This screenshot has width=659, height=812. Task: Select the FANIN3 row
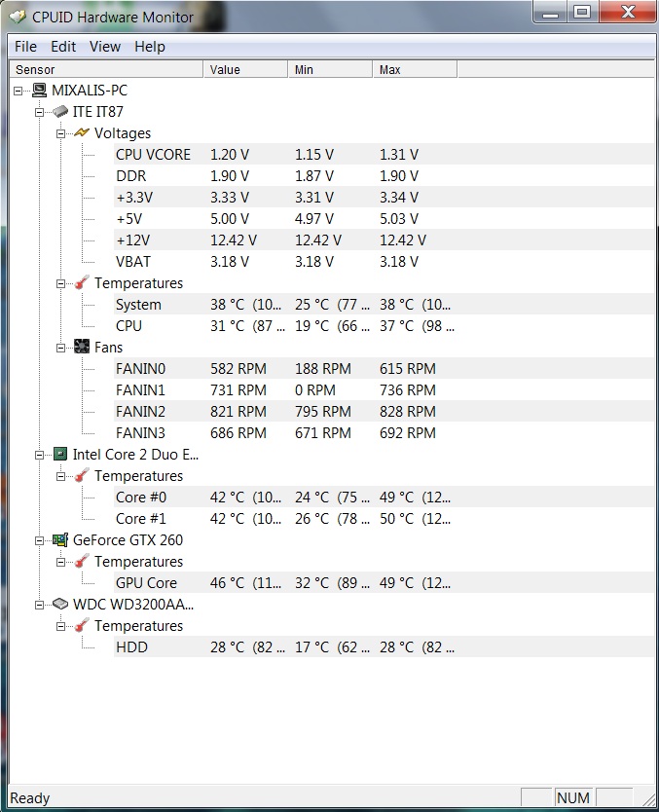384,432
